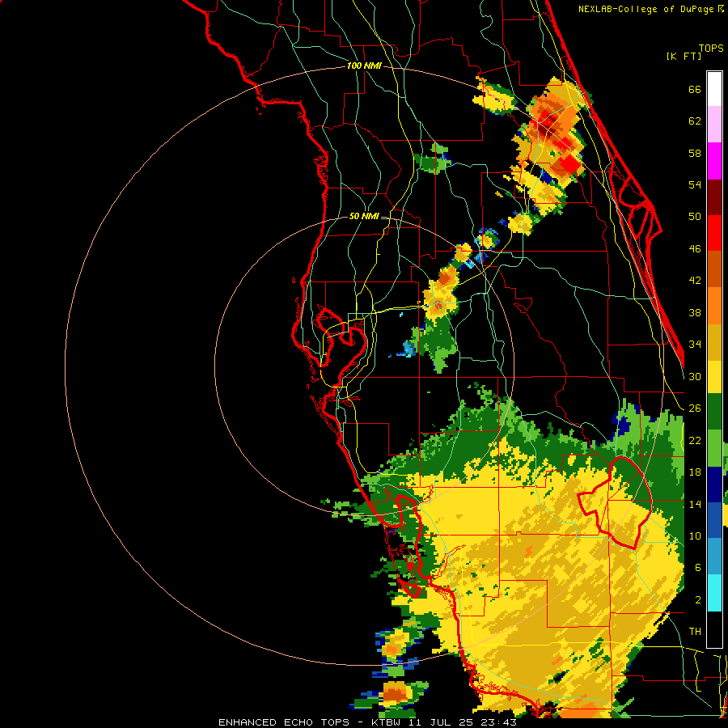Select the light green legend swatch
This screenshot has width=728, height=728.
[x=714, y=448]
